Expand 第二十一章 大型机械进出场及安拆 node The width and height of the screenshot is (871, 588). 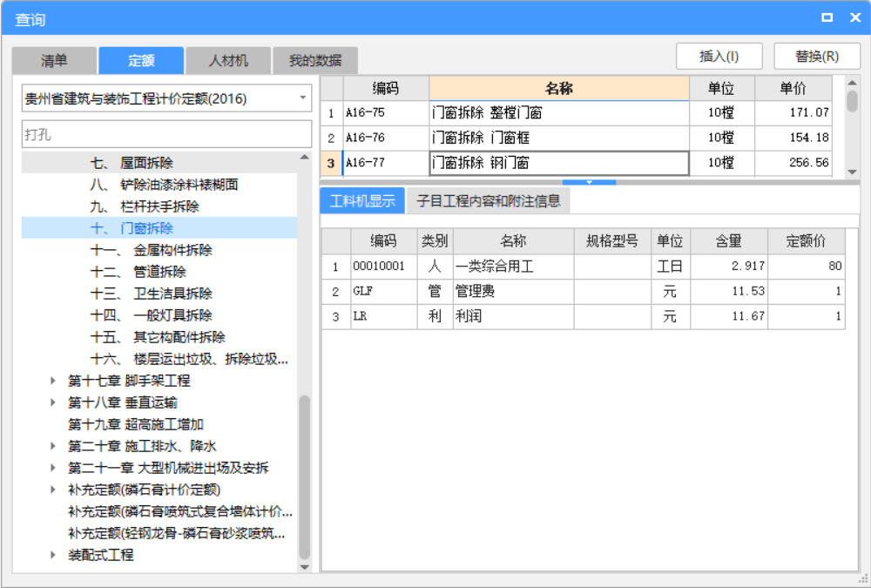(53, 468)
